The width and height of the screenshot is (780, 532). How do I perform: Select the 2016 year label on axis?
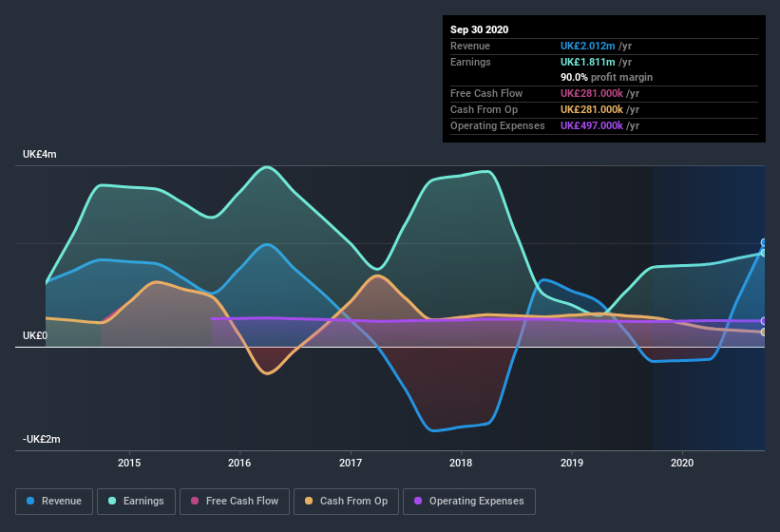[x=239, y=463]
